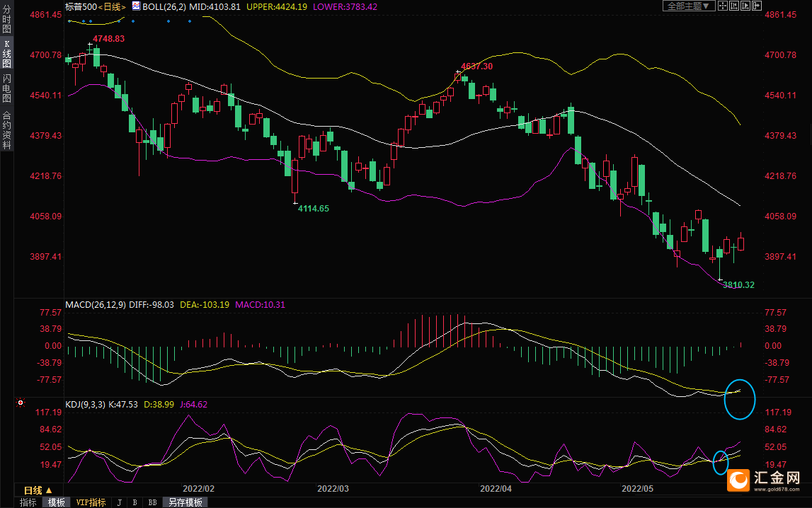Click the 4637.30 peak price label
This screenshot has width=812, height=508.
477,67
